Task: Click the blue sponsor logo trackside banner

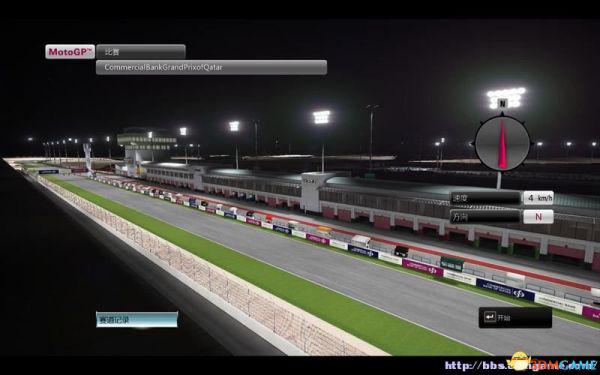Action: tap(505, 290)
